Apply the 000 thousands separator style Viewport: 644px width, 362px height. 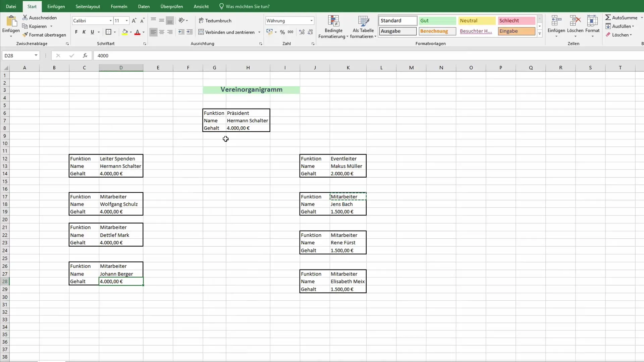(290, 32)
